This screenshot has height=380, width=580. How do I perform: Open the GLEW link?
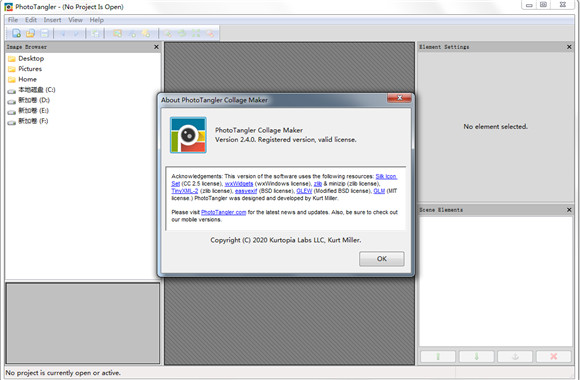click(x=304, y=191)
